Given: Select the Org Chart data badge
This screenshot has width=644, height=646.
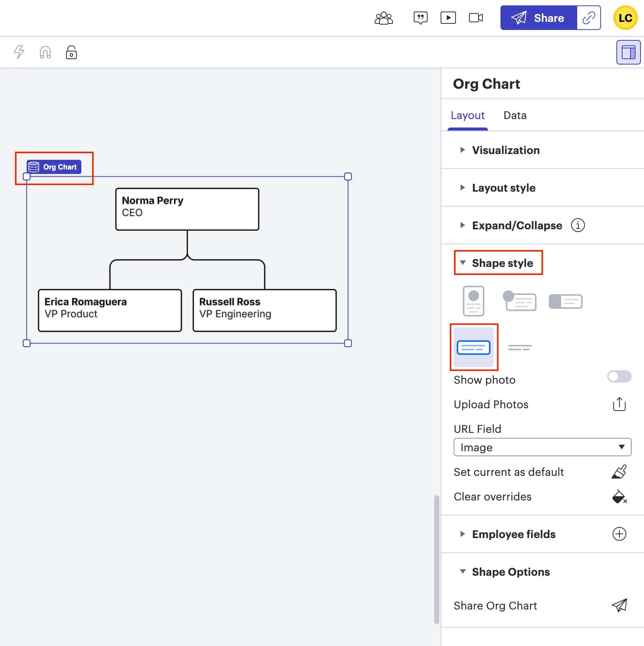Looking at the screenshot, I should tap(54, 167).
